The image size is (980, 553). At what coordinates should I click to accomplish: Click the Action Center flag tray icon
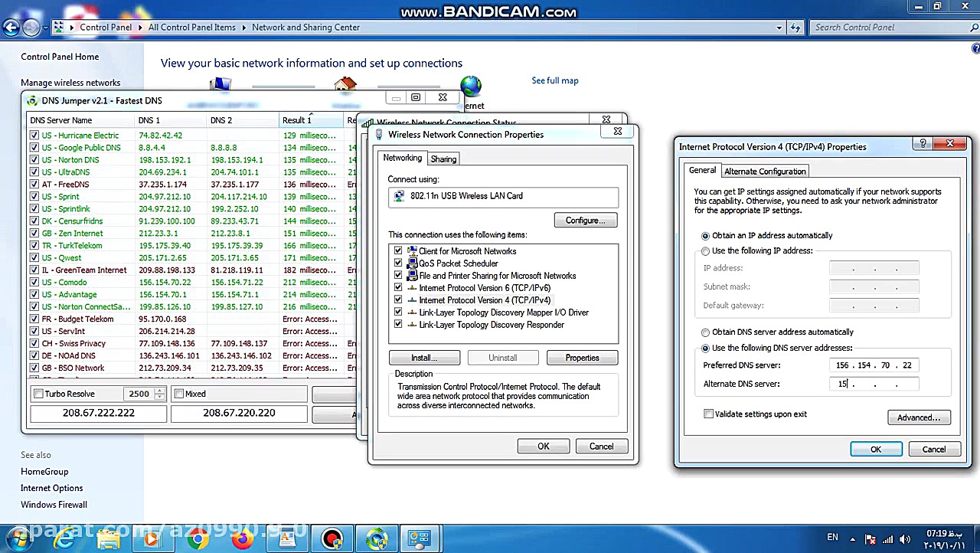click(x=871, y=538)
